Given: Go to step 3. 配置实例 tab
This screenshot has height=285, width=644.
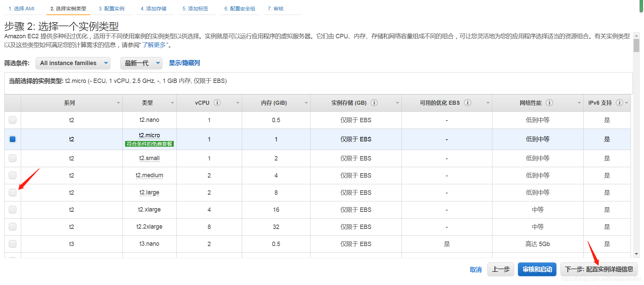Looking at the screenshot, I should click(x=112, y=9).
